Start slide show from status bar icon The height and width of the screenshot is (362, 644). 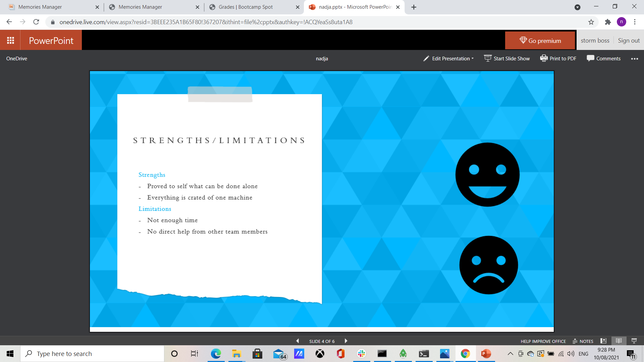[634, 341]
